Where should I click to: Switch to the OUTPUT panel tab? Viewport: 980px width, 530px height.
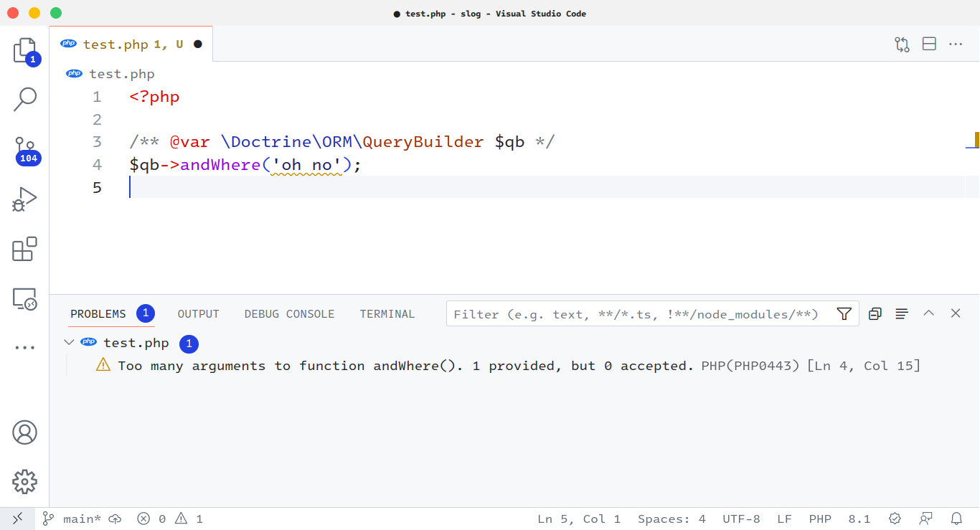198,314
